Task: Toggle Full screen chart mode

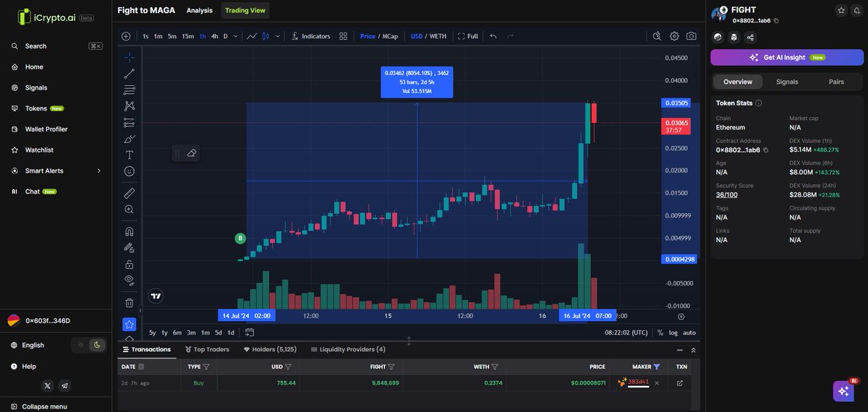Action: (468, 36)
